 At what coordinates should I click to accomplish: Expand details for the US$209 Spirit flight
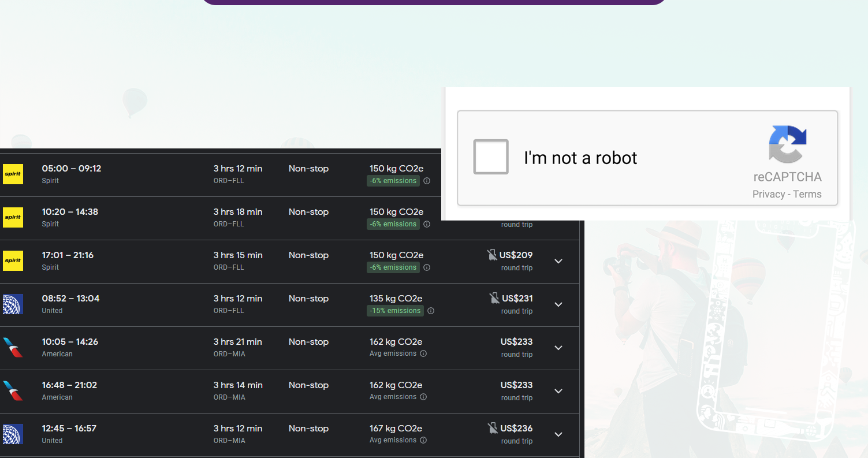point(558,261)
